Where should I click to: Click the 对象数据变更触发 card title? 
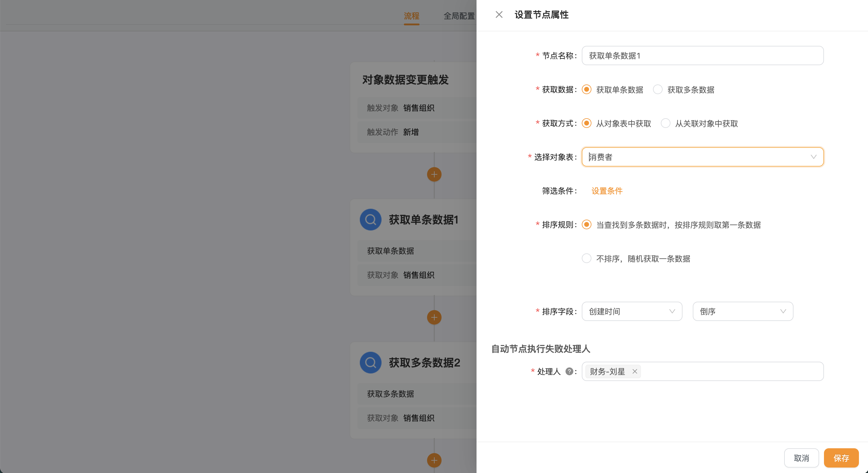pyautogui.click(x=405, y=80)
